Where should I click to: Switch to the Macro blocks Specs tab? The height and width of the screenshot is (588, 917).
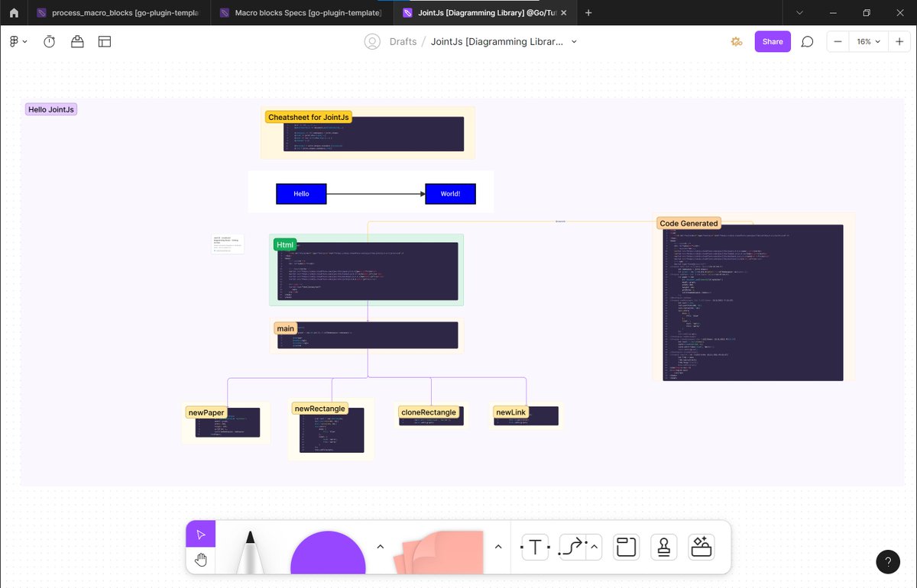pyautogui.click(x=300, y=12)
